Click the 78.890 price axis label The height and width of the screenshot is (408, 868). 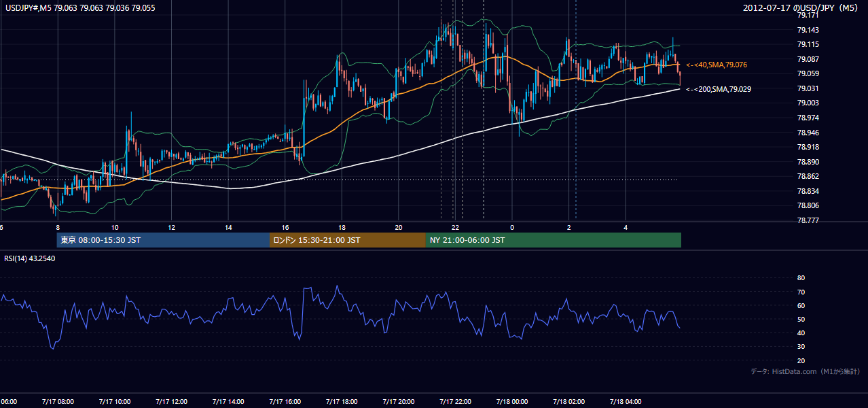[808, 162]
